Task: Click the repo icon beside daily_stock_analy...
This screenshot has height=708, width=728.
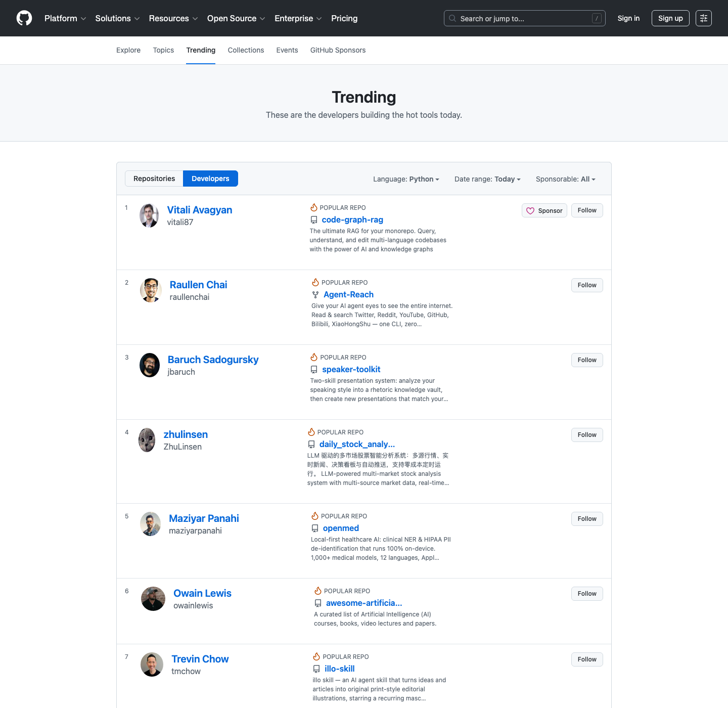Action: pyautogui.click(x=311, y=445)
